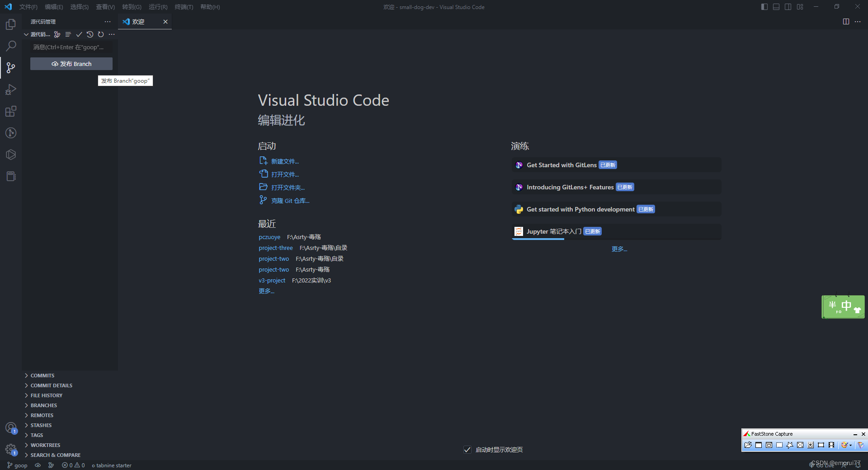Click publish cloud icon in status bar
The width and height of the screenshot is (868, 470).
(x=38, y=465)
